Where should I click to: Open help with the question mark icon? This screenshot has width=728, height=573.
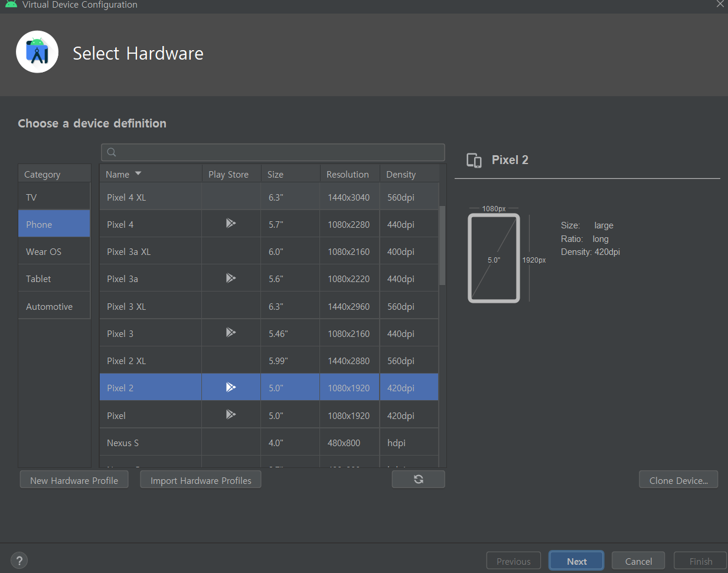[19, 561]
